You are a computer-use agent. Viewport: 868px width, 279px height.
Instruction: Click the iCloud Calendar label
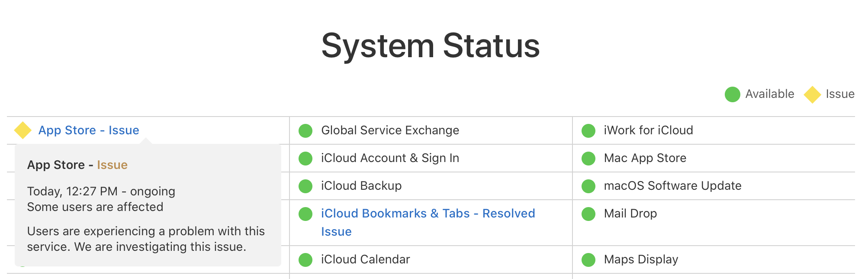(365, 260)
